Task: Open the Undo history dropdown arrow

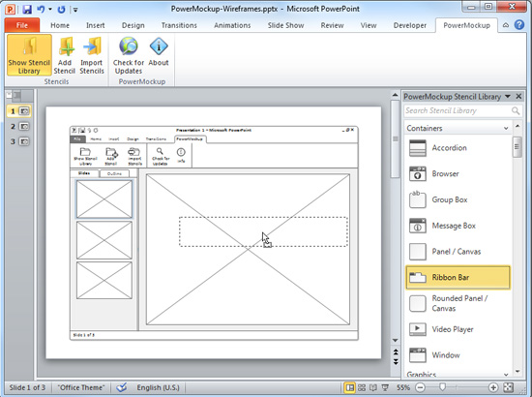Action: click(50, 9)
